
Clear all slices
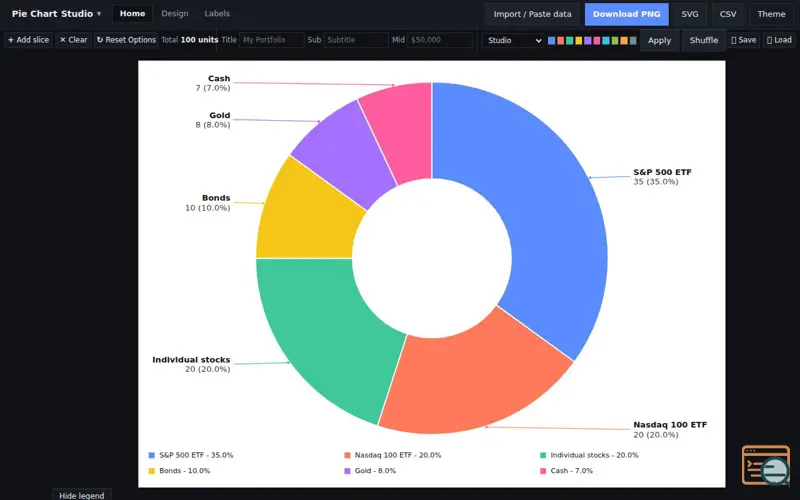(x=73, y=40)
